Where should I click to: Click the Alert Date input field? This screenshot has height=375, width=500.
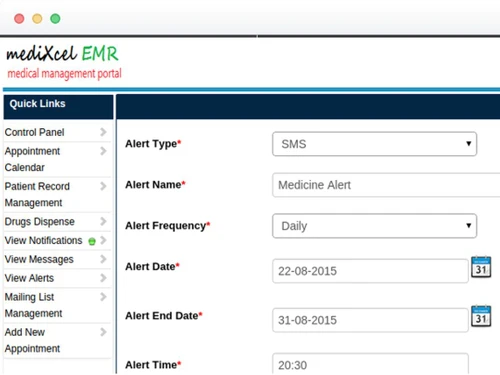coord(370,271)
